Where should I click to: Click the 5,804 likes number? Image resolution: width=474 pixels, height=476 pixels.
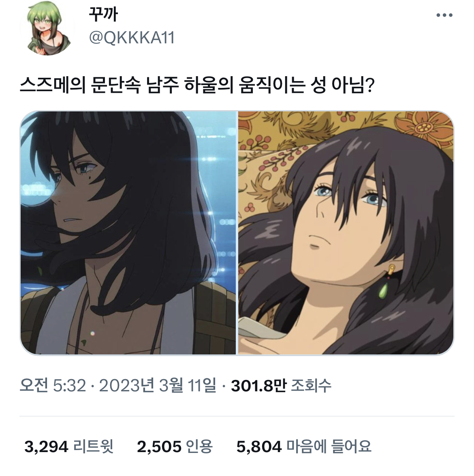(259, 447)
